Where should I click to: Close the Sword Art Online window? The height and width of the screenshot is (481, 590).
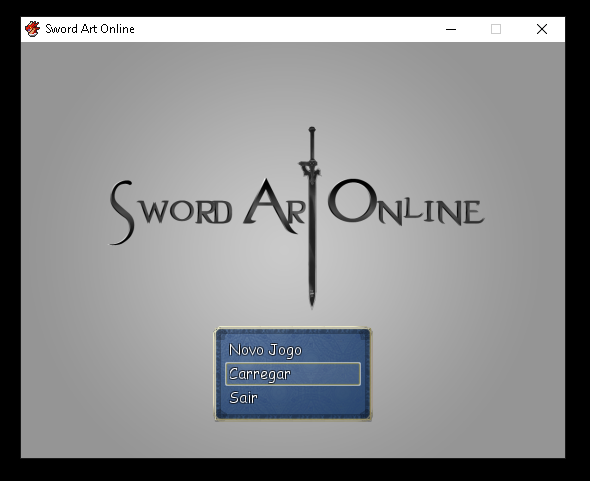coord(542,29)
